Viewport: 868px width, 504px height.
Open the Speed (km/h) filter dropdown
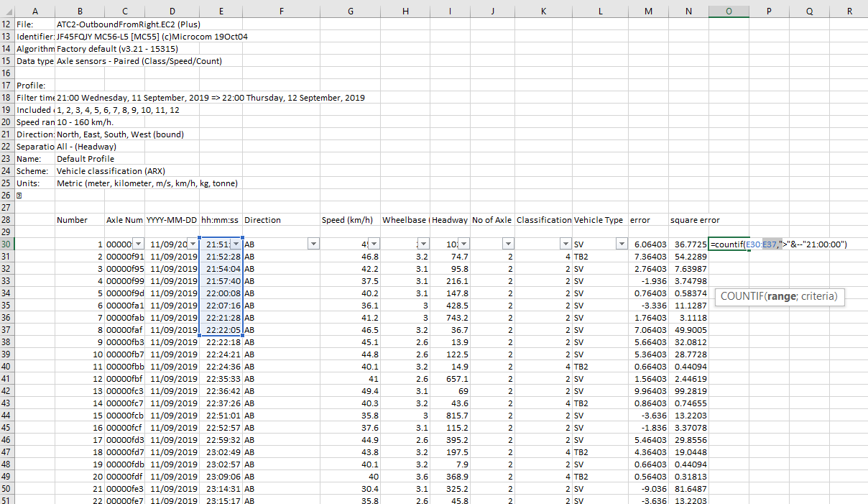click(x=374, y=244)
